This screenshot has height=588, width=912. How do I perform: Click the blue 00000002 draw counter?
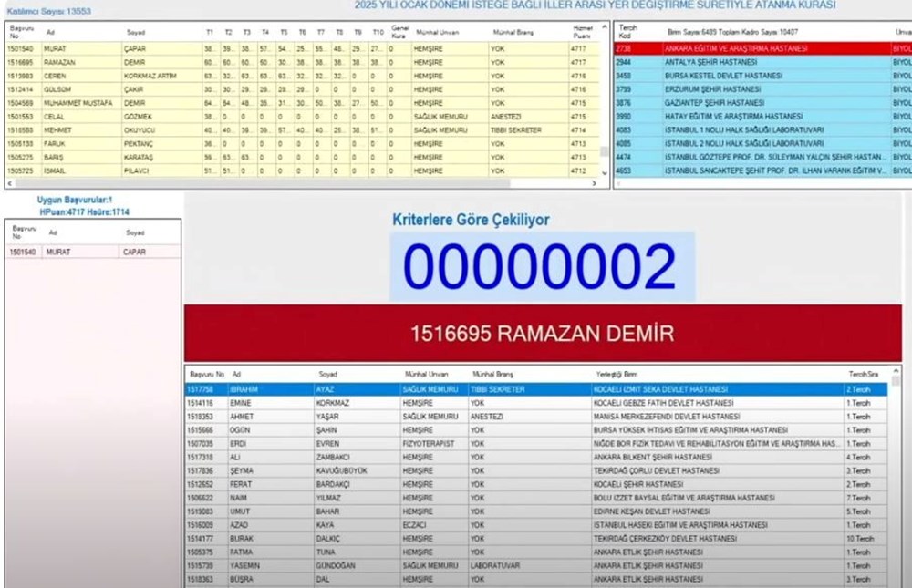[540, 267]
